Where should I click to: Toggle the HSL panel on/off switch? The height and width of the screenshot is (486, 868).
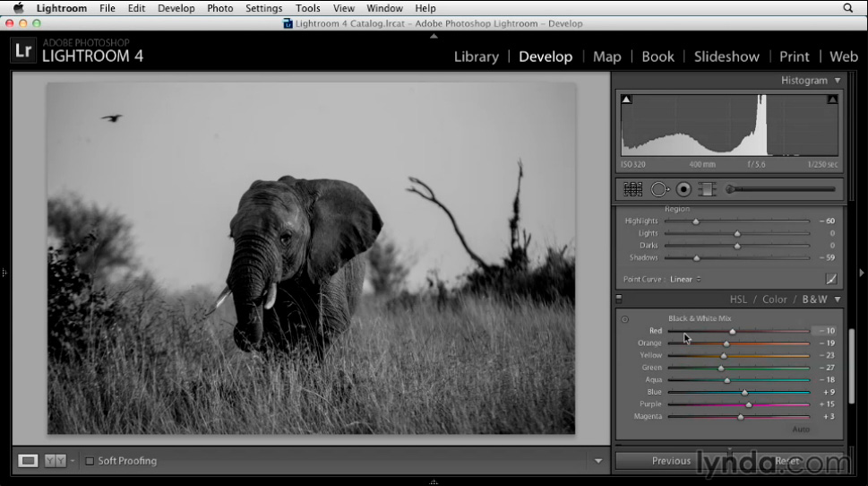point(618,299)
